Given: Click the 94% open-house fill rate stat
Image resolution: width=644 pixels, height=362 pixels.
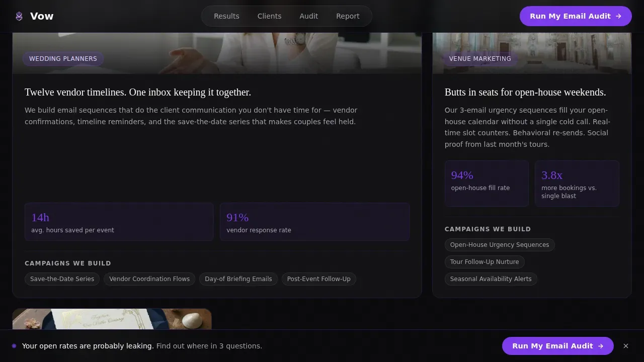Looking at the screenshot, I should click(487, 184).
